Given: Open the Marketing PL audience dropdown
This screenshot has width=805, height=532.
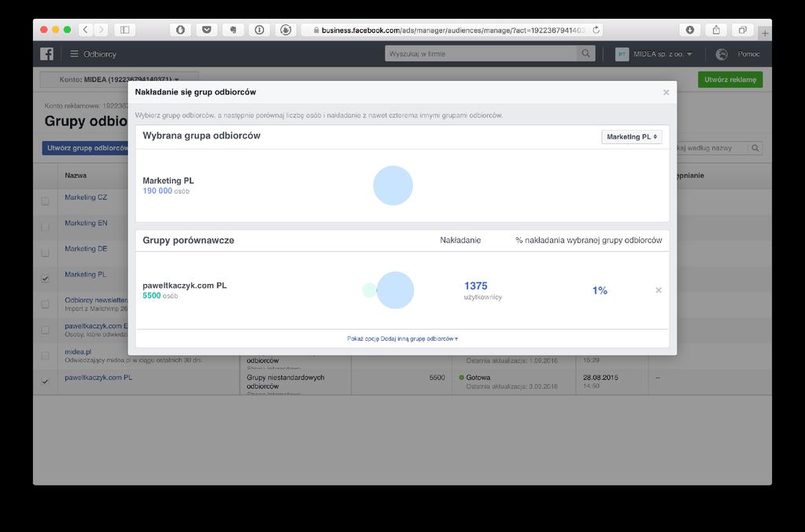Looking at the screenshot, I should pos(631,137).
